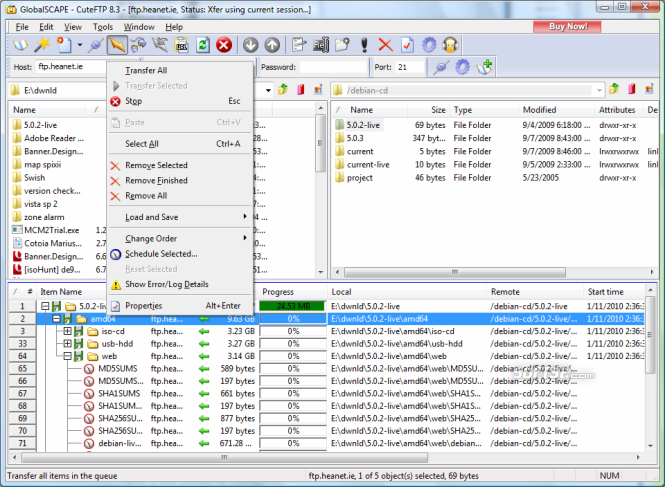Click the queue pane horizontal scrollbar

(x=224, y=457)
